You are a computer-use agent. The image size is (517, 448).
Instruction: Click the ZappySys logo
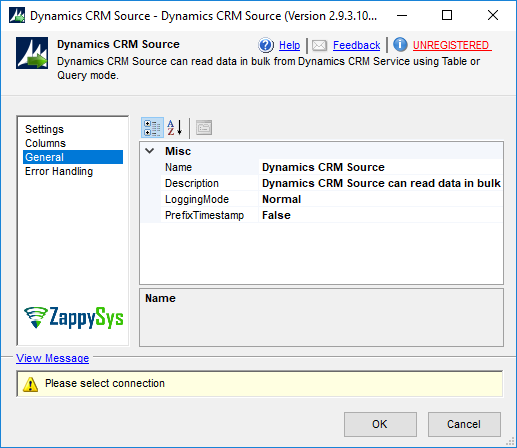click(74, 317)
